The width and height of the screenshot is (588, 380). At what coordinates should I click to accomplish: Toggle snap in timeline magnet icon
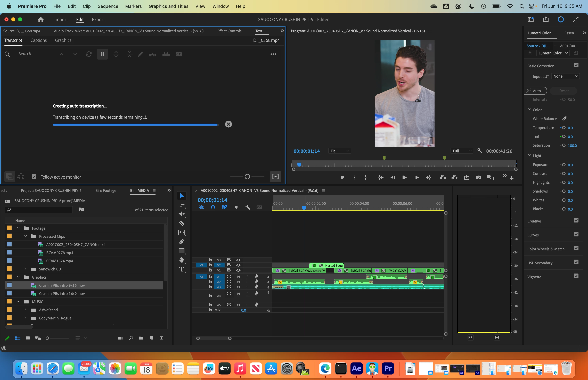point(213,207)
